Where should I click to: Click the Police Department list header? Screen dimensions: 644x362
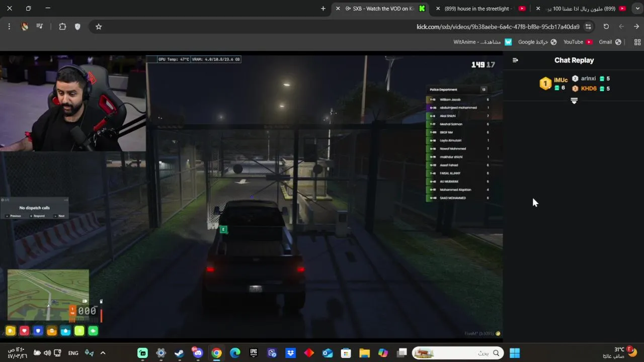(457, 89)
